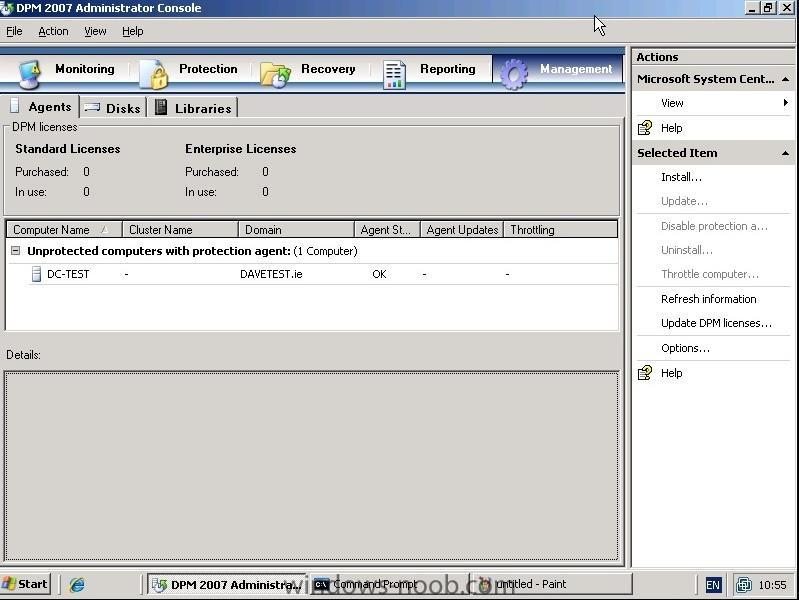This screenshot has width=799, height=600.
Task: Click the Update... action in Selected Item
Action: coord(684,201)
